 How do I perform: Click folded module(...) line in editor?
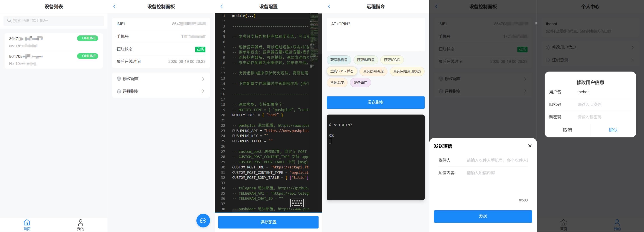pos(244,16)
